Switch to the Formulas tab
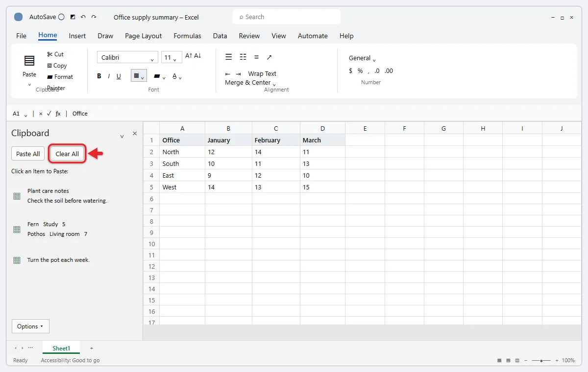This screenshot has height=372, width=588. 187,36
